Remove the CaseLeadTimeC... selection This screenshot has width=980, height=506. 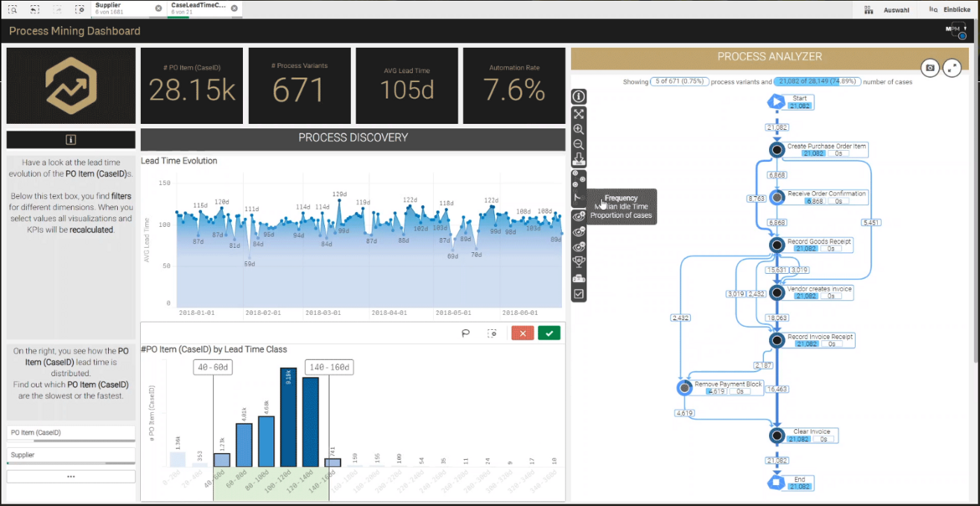(234, 8)
